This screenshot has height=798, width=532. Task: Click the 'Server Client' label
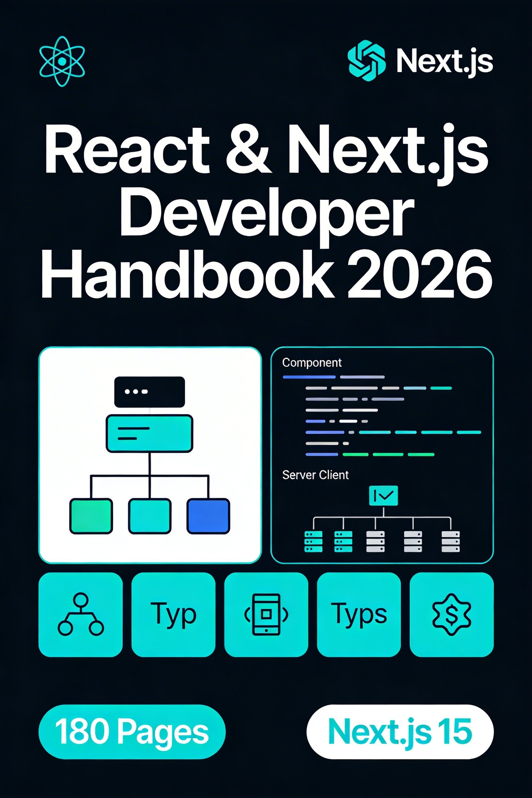coord(316,475)
